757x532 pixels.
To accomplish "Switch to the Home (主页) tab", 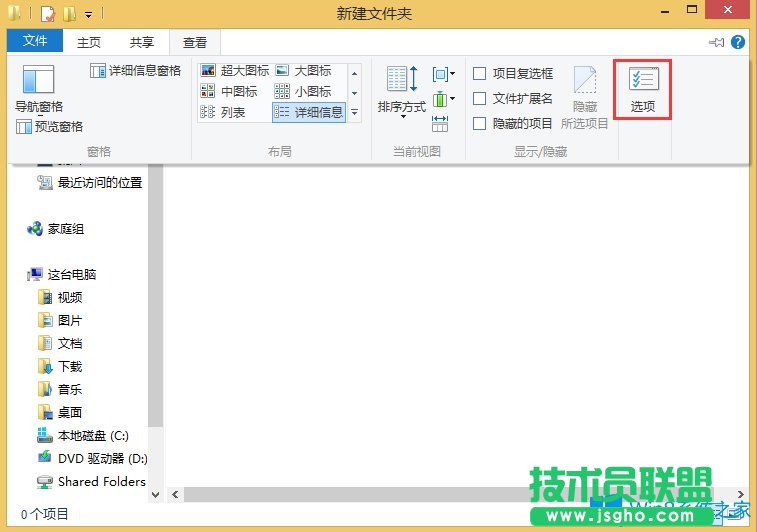I will coord(89,42).
